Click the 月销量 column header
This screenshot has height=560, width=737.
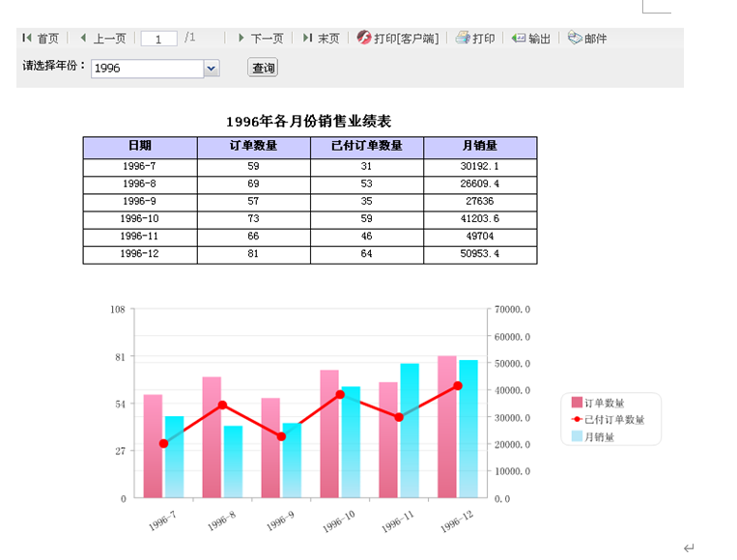[x=480, y=146]
